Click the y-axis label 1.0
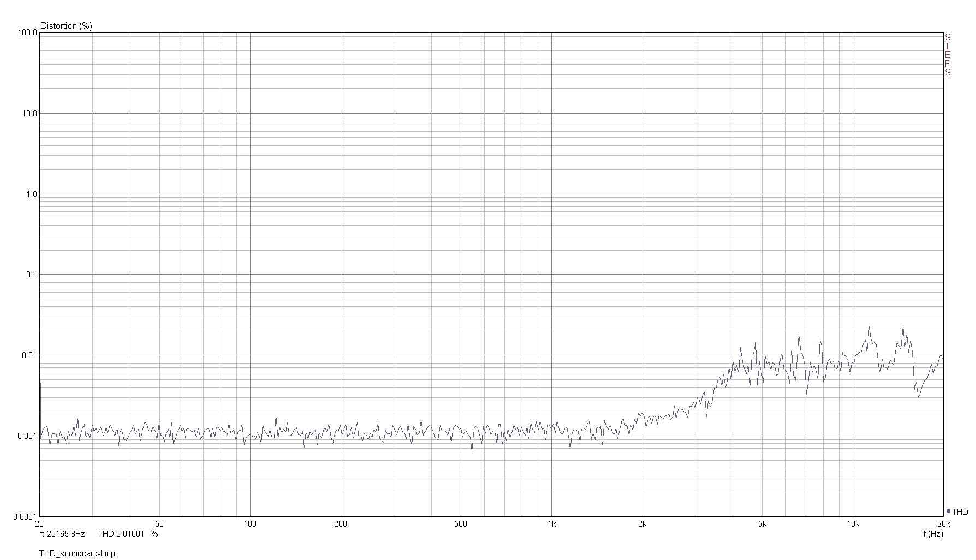 click(32, 194)
